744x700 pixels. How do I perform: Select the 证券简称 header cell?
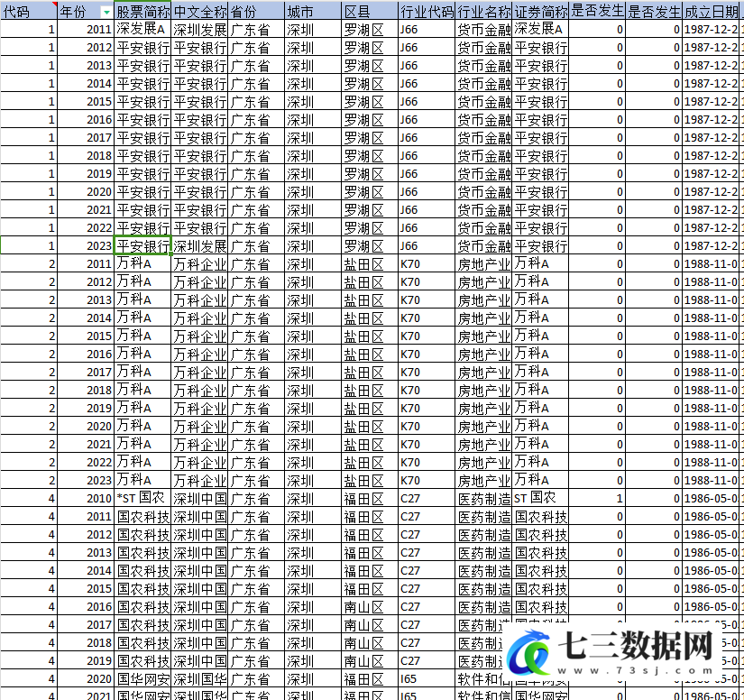coord(540,12)
